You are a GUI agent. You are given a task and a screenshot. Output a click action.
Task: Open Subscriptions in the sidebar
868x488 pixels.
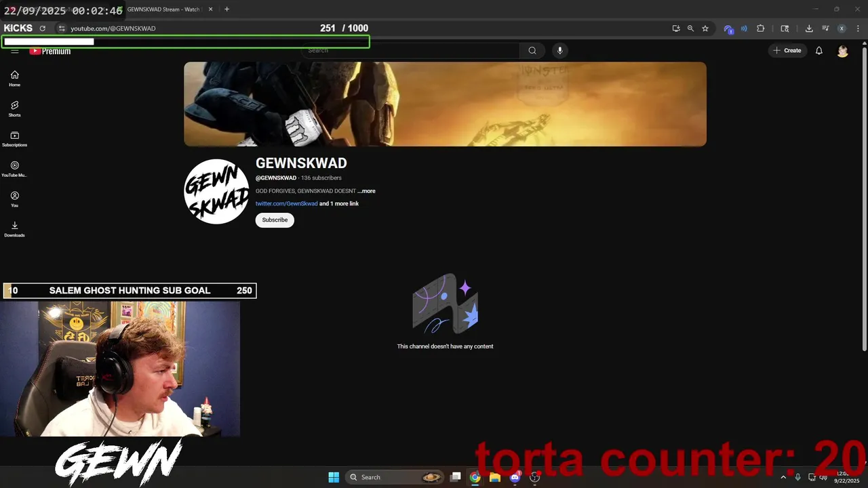point(14,139)
